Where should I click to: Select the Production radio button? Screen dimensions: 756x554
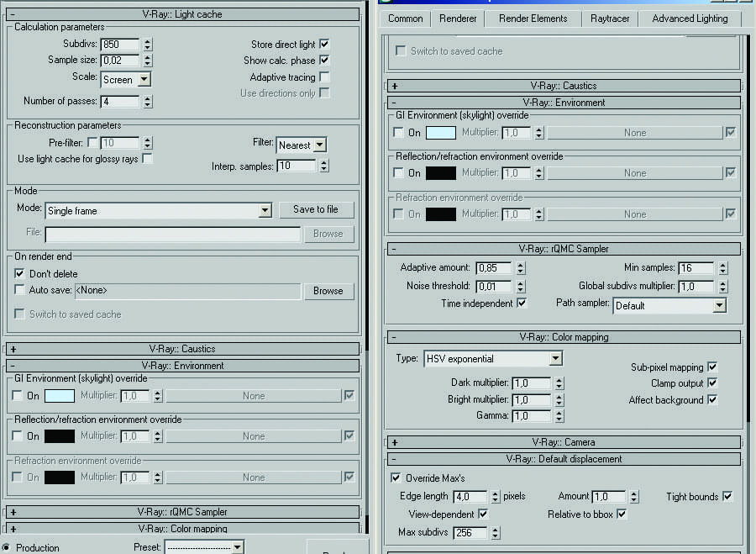pyautogui.click(x=5, y=547)
